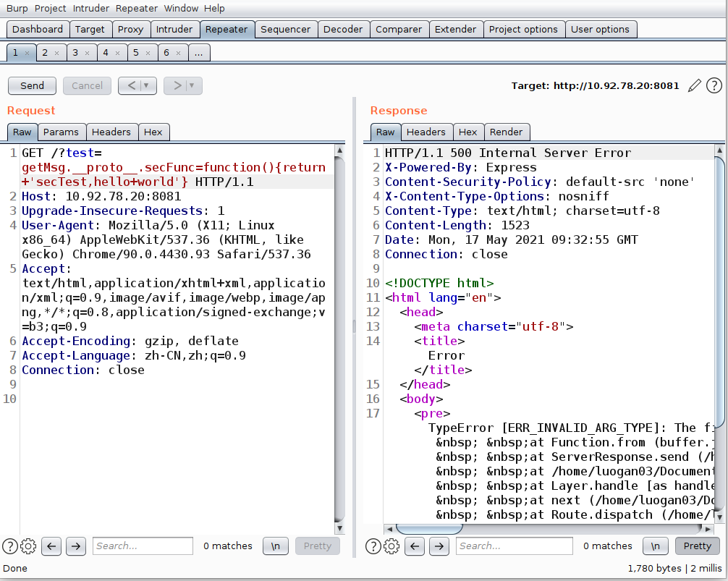This screenshot has width=728, height=581.
Task: Open response search settings gear
Action: pyautogui.click(x=391, y=546)
